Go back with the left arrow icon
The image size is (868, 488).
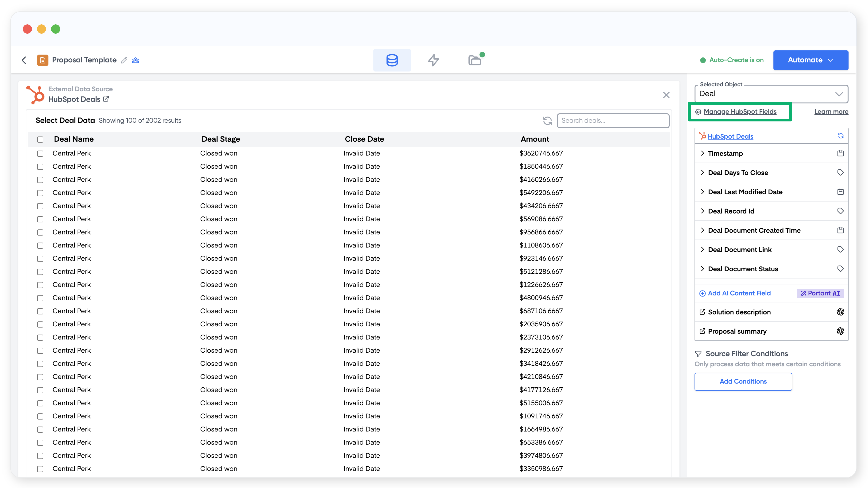pos(24,60)
